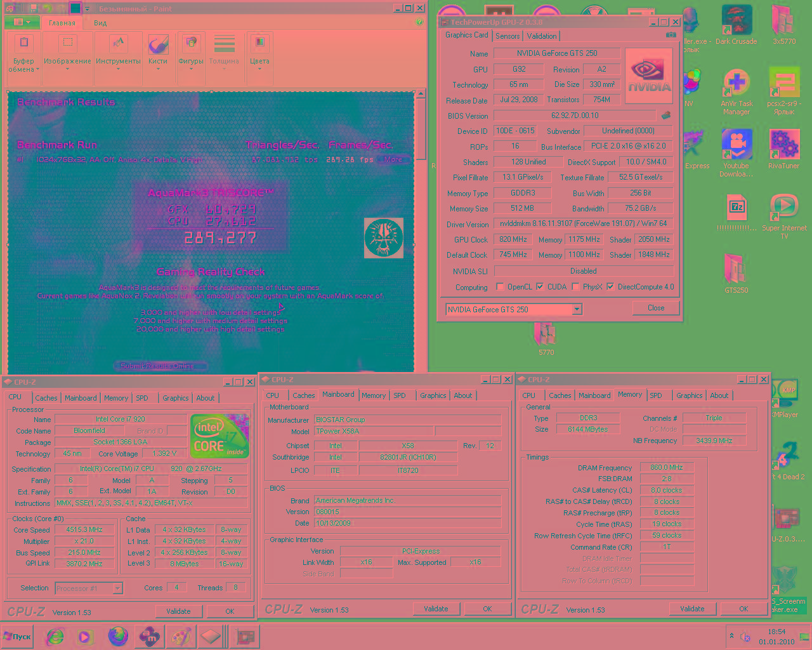Switch to the CPU-Z taskbar button
The width and height of the screenshot is (812, 650).
point(212,637)
